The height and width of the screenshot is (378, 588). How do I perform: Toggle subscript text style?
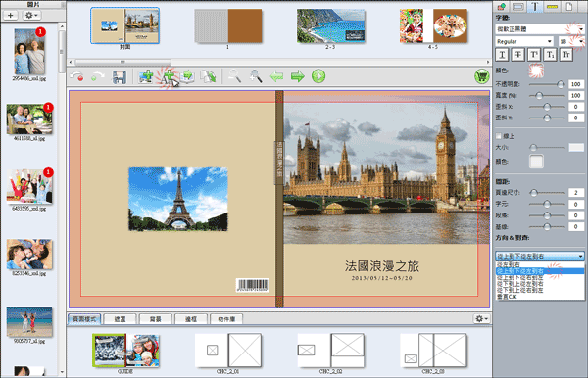(x=550, y=55)
